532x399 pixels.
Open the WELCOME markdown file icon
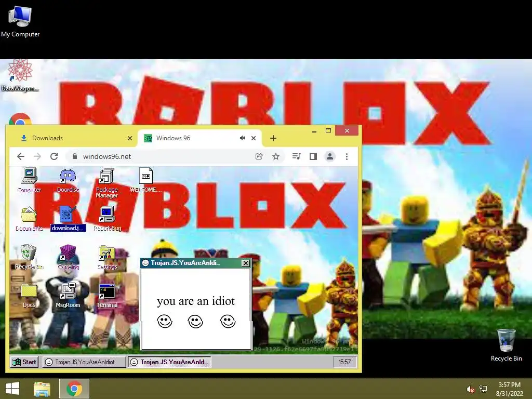tap(145, 180)
